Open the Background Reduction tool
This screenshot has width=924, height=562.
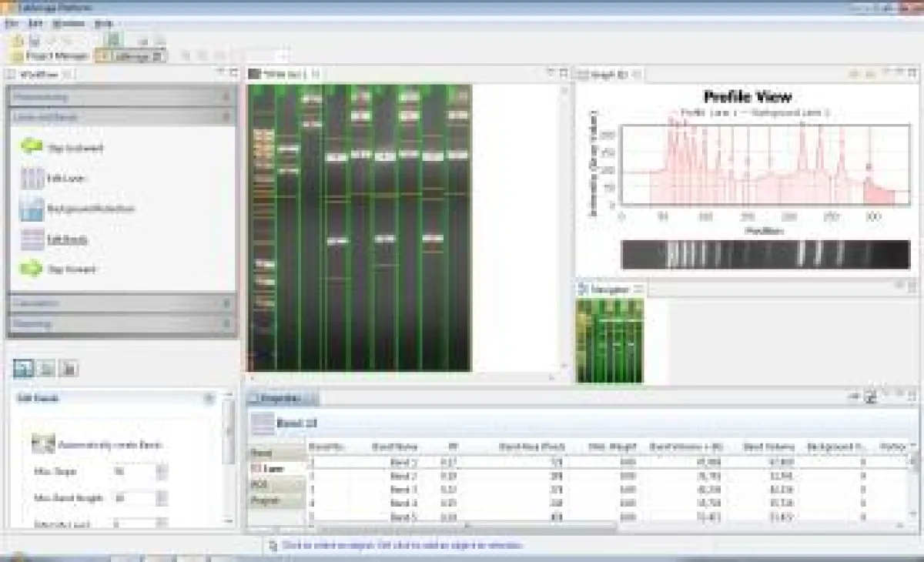point(32,209)
